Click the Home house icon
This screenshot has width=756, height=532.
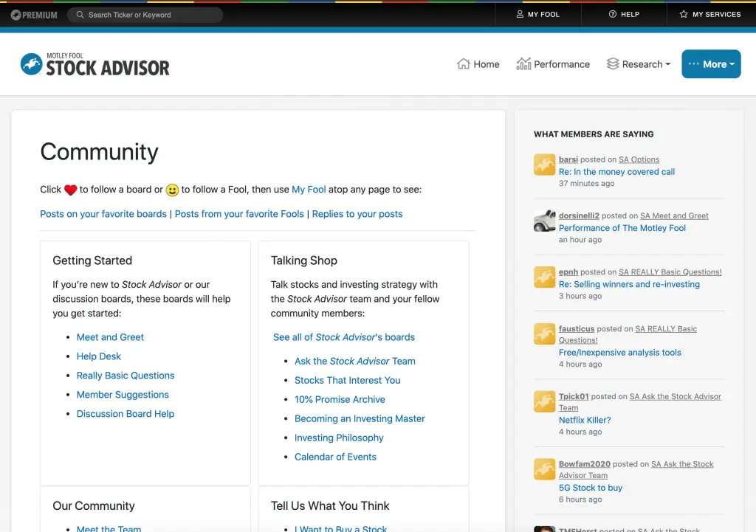[x=464, y=64]
